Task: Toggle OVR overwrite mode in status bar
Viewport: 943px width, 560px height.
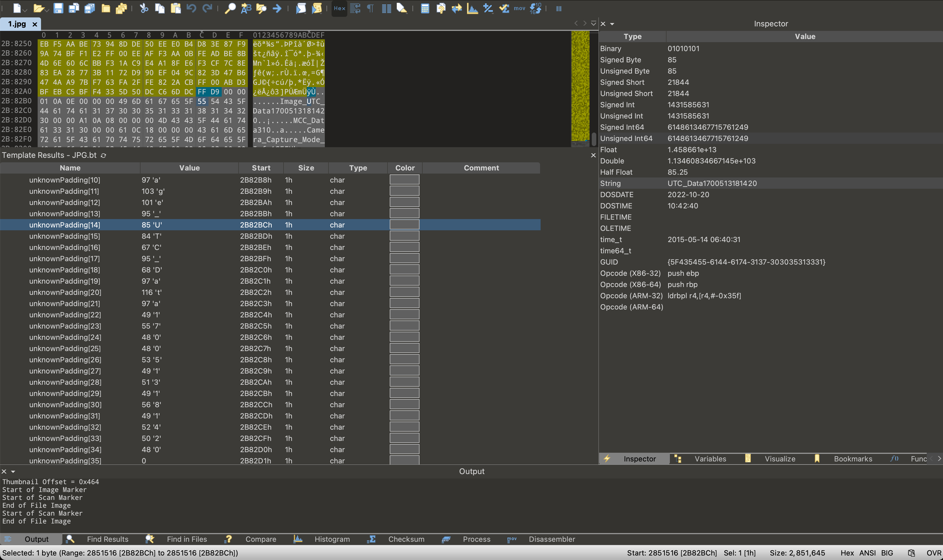Action: (x=933, y=553)
